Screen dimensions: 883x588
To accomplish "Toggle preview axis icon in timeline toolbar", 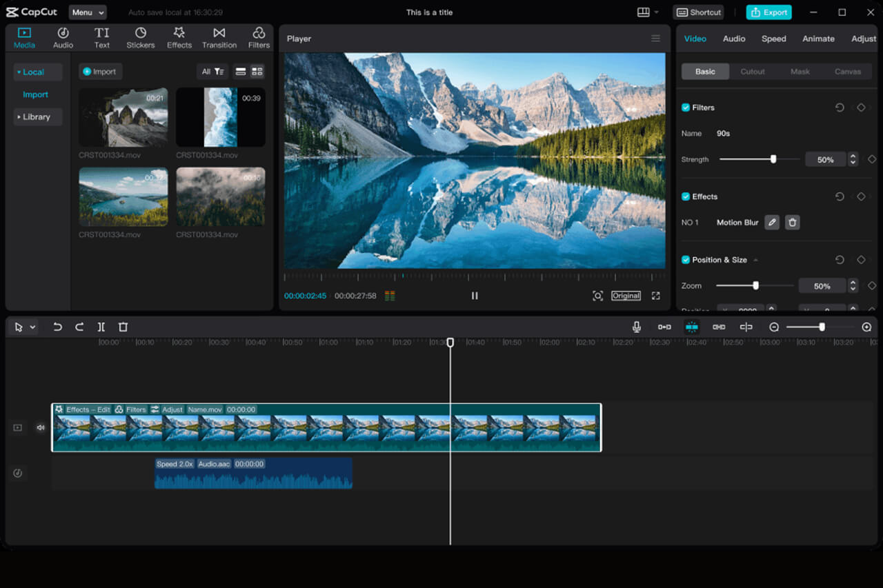I will click(746, 327).
